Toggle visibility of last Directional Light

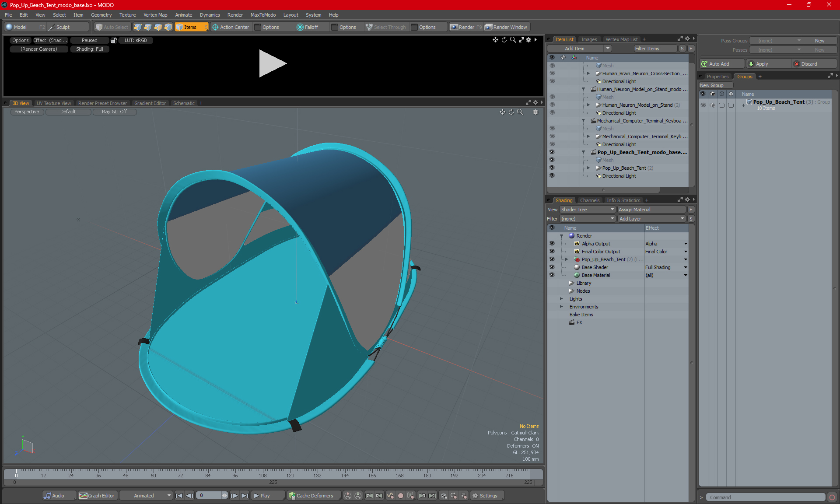(x=552, y=176)
